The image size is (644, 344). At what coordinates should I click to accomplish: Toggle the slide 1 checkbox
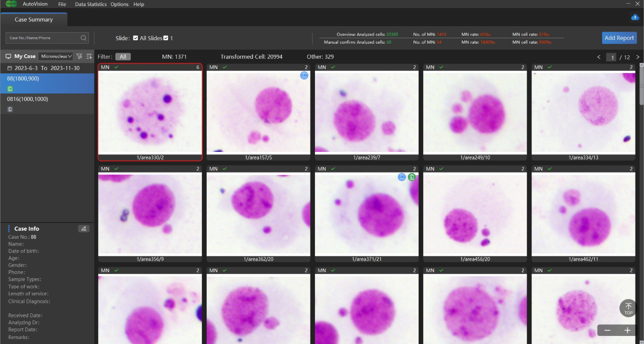click(x=166, y=38)
